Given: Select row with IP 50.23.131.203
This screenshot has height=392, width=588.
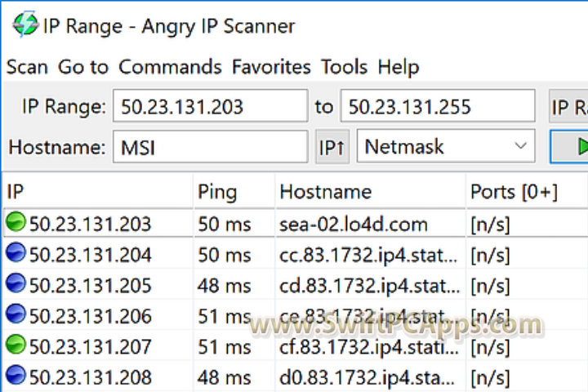Looking at the screenshot, I should [x=296, y=223].
